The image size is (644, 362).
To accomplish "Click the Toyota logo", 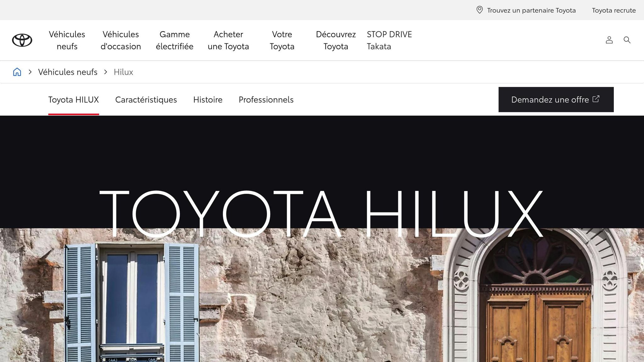I will [x=22, y=40].
